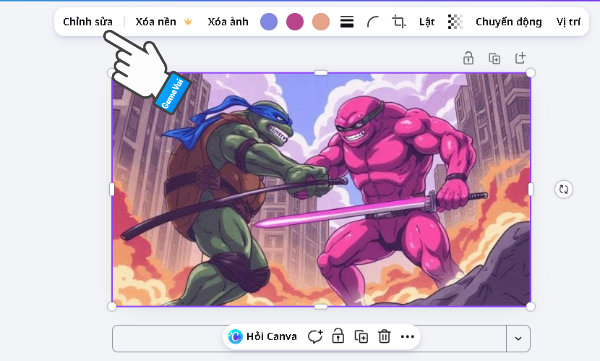Screen dimensions: 600x361
Task: Open the Chuyển động animation option
Action: pyautogui.click(x=509, y=22)
